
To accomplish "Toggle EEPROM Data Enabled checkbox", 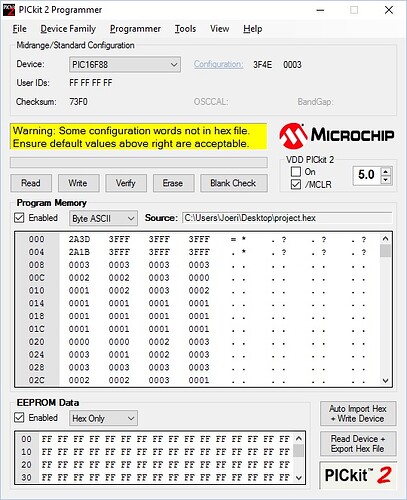I will (19, 418).
